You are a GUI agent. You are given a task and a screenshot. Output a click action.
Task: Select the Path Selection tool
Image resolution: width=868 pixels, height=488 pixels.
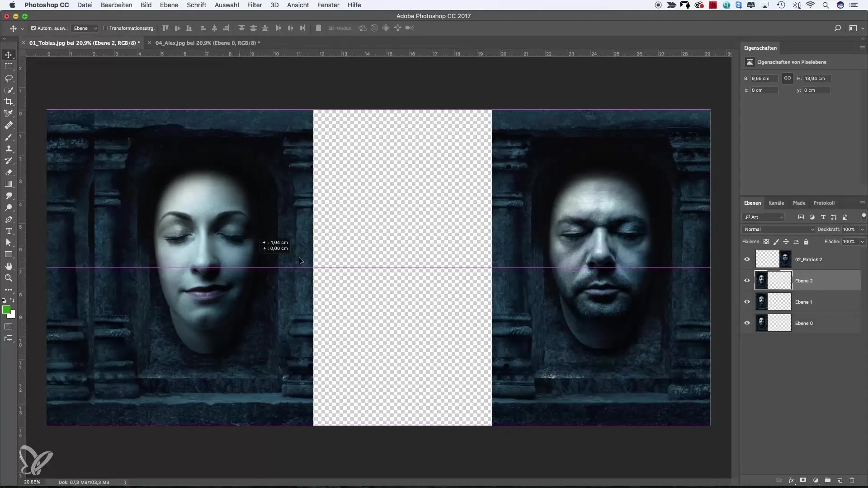click(x=9, y=243)
